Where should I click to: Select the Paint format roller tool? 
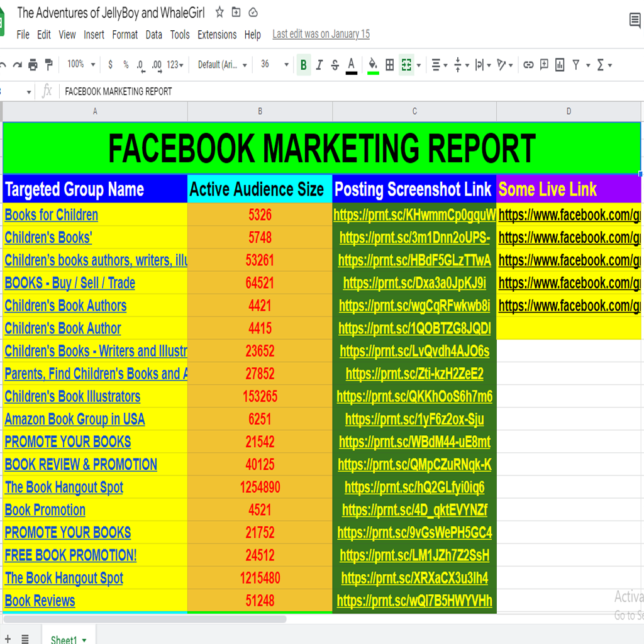tap(49, 65)
